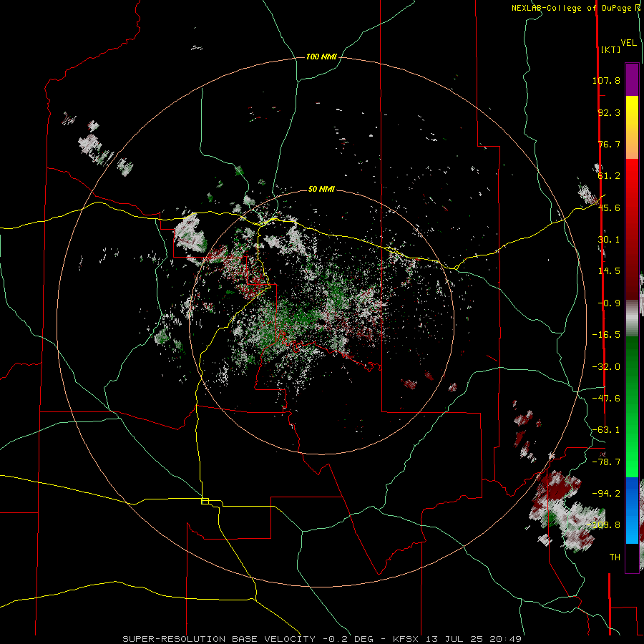This screenshot has height=644, width=644.
Task: Click the 50 NMI range ring label
Action: tap(321, 190)
